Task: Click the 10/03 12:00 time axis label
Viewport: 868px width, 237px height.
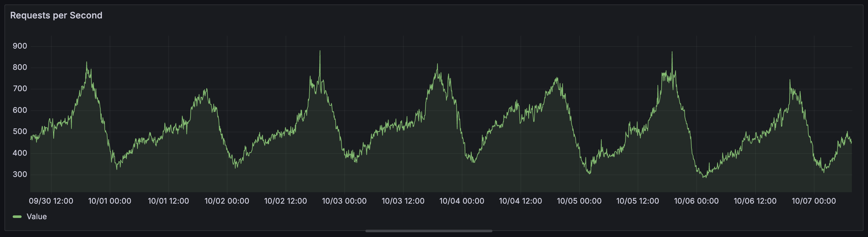Action: (x=403, y=201)
